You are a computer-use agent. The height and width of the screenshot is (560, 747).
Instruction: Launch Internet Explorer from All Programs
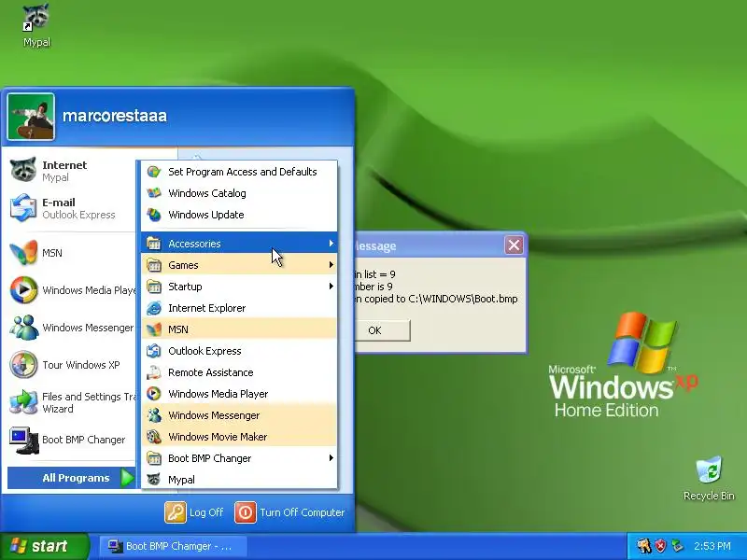239,308
